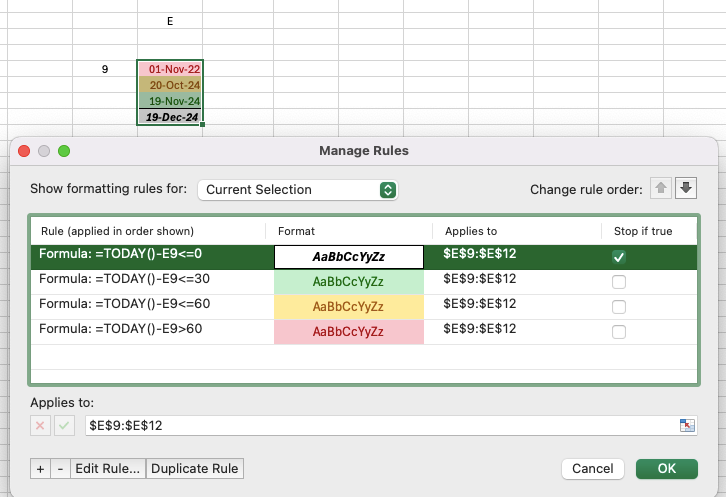This screenshot has height=497, width=726.
Task: Select rule Formula: =TODAY()-E9>60
Action: pos(120,329)
